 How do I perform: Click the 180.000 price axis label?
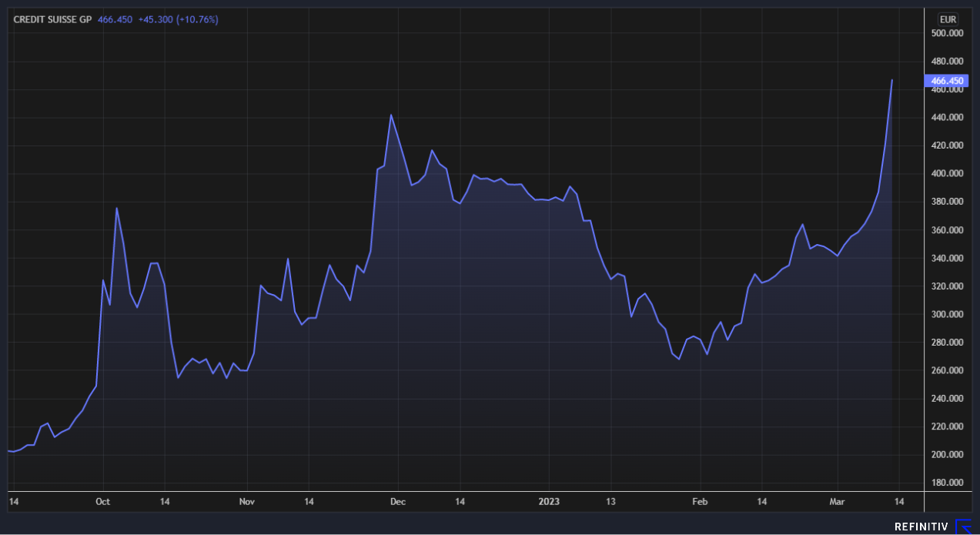tap(947, 483)
